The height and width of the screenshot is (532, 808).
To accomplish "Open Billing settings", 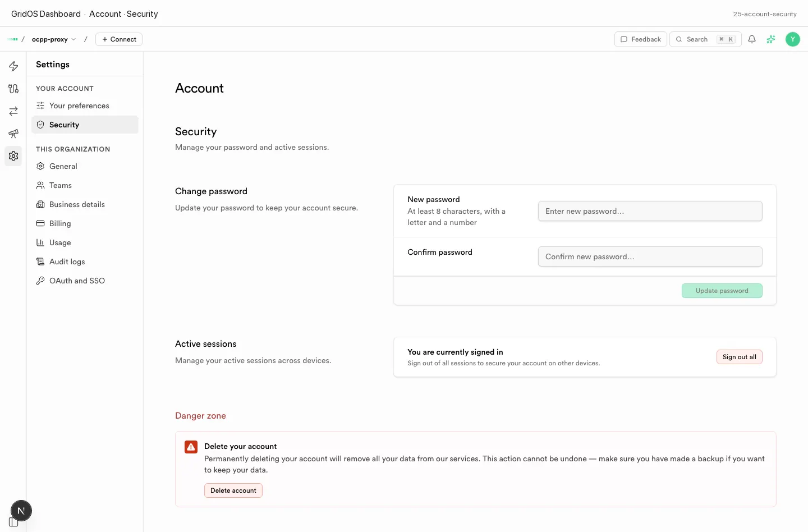I will tap(85, 223).
